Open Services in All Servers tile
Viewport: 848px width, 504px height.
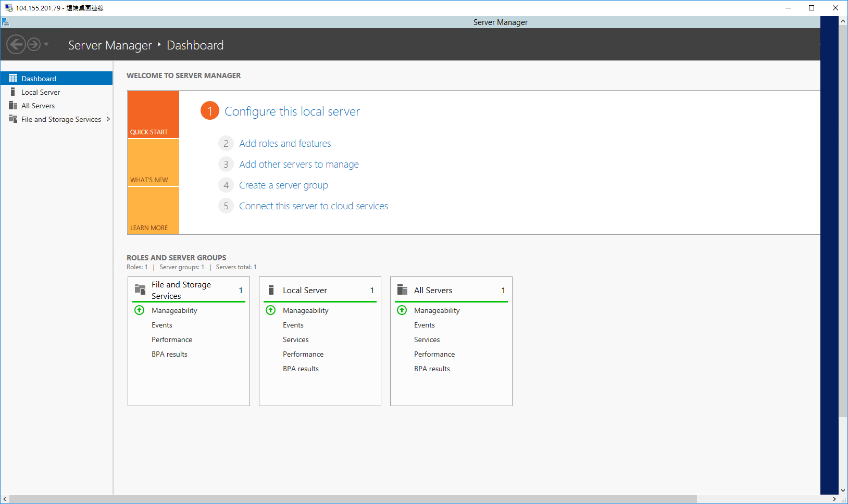click(x=427, y=339)
